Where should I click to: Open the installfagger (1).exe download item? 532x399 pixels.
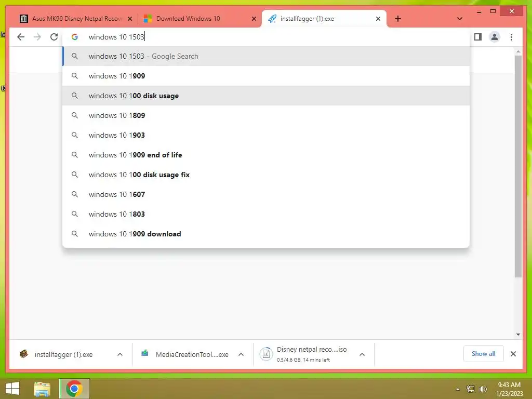(64, 354)
